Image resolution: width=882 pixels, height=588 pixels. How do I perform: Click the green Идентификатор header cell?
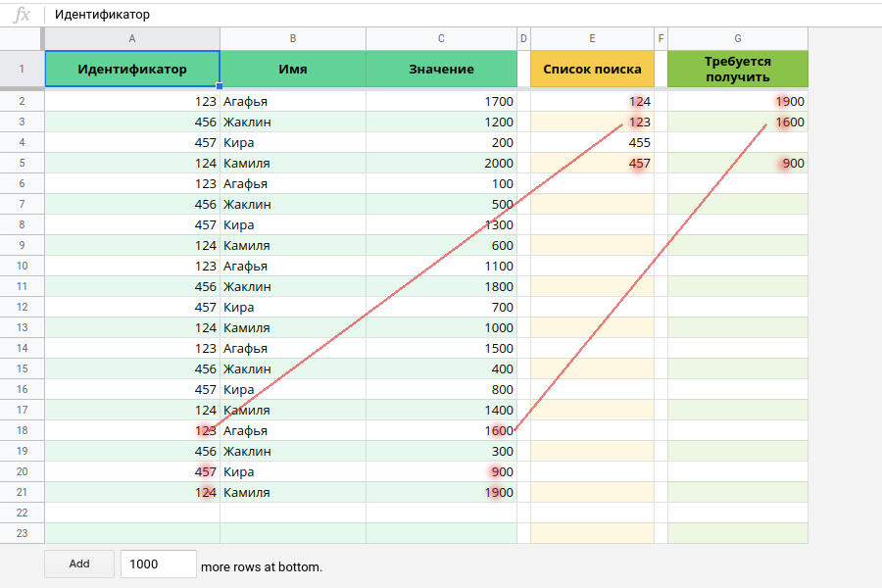[132, 69]
